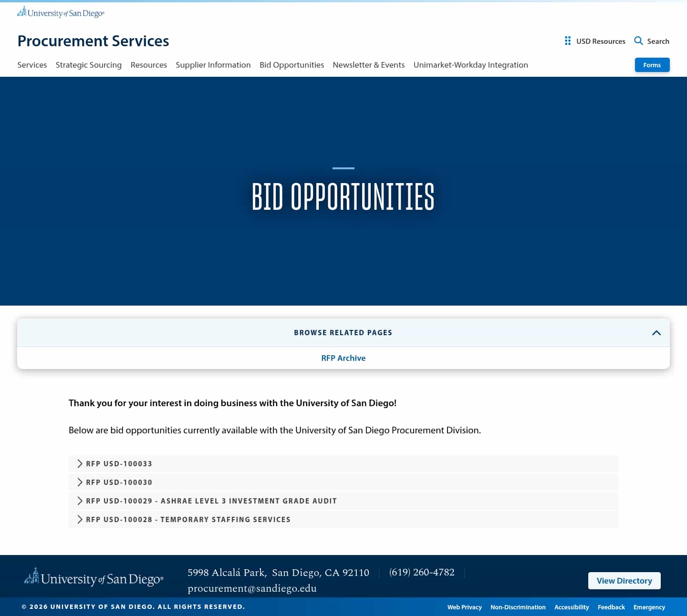
Task: Open the Non-Discrimination footer link
Action: (518, 607)
